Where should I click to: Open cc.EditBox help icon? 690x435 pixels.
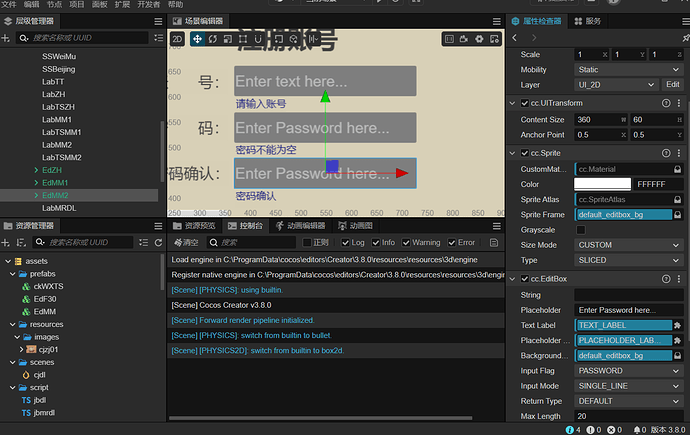pos(666,279)
